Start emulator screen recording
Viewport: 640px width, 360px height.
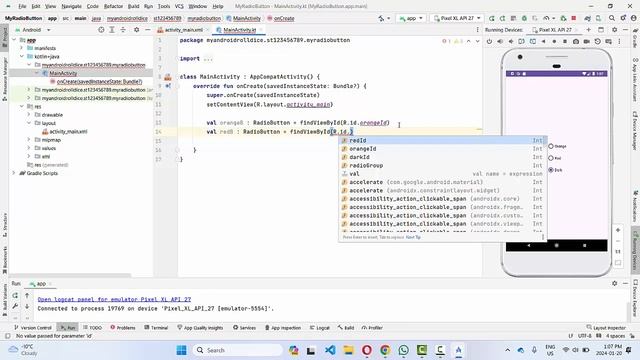tap(587, 41)
